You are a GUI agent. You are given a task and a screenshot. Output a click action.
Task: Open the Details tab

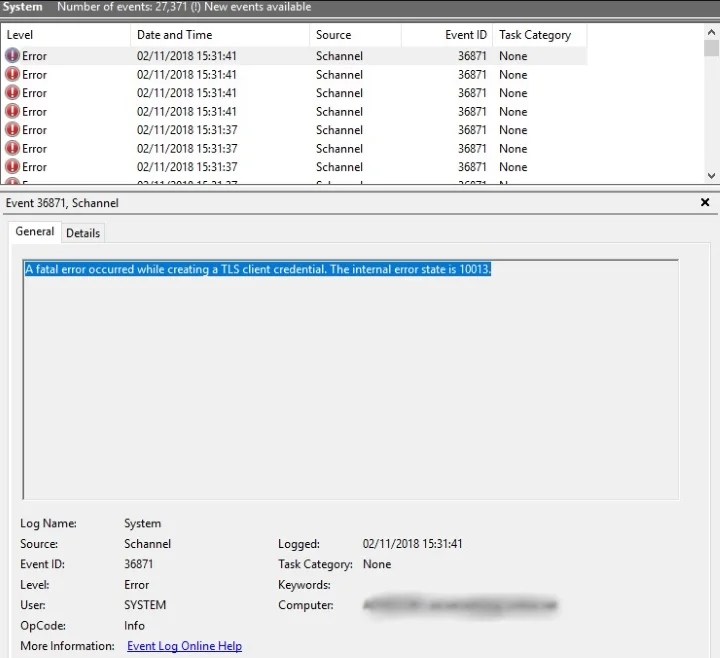83,233
